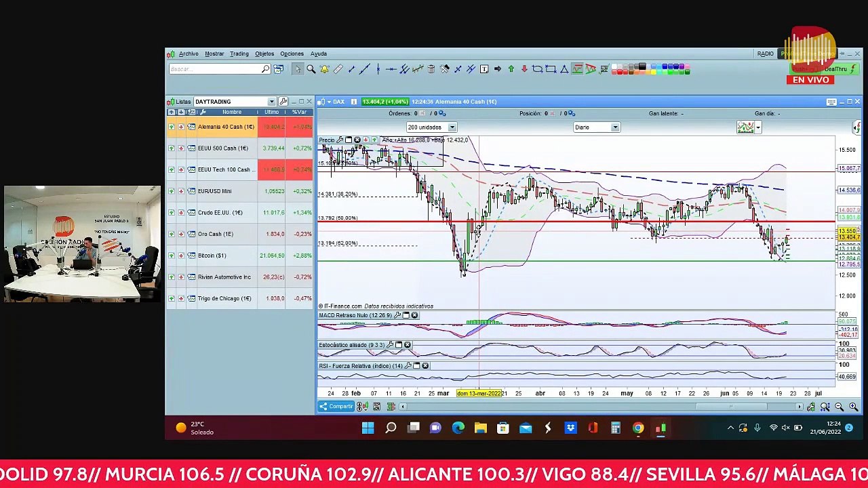Image resolution: width=868 pixels, height=488 pixels.
Task: Open RSI indicator wrench settings
Action: [x=408, y=366]
